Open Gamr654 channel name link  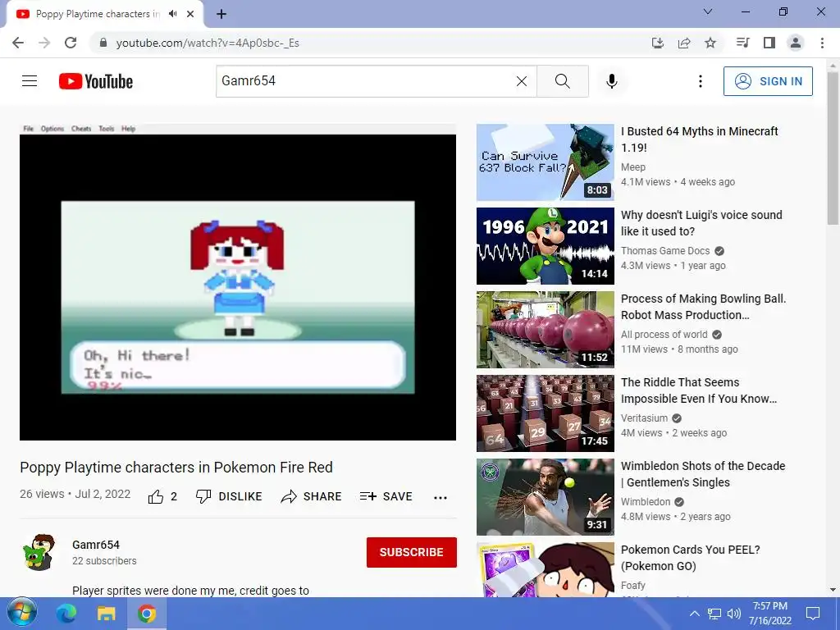(96, 545)
